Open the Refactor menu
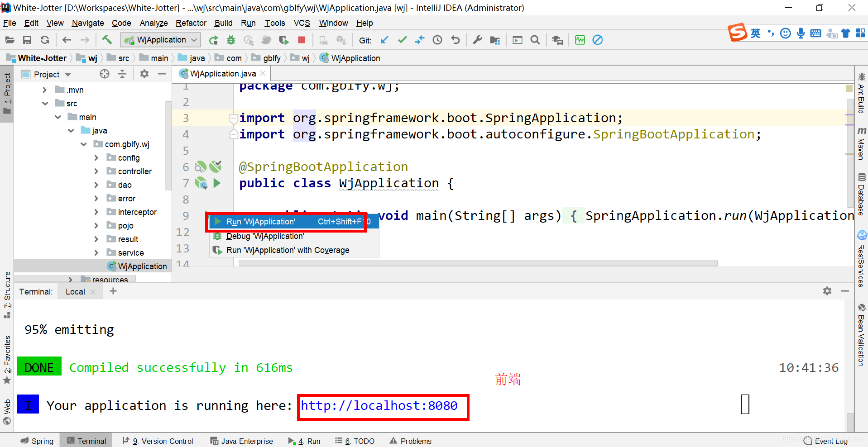The height and width of the screenshot is (447, 868). pyautogui.click(x=191, y=23)
